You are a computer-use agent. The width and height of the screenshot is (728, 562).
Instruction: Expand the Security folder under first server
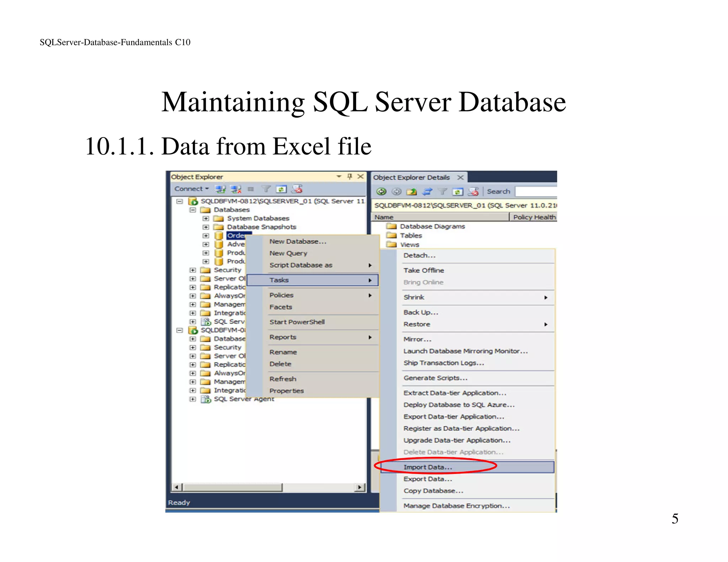click(x=193, y=270)
